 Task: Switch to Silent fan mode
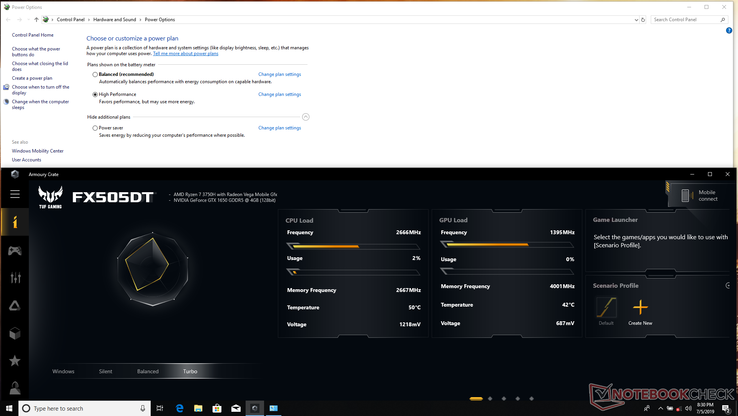coord(105,371)
